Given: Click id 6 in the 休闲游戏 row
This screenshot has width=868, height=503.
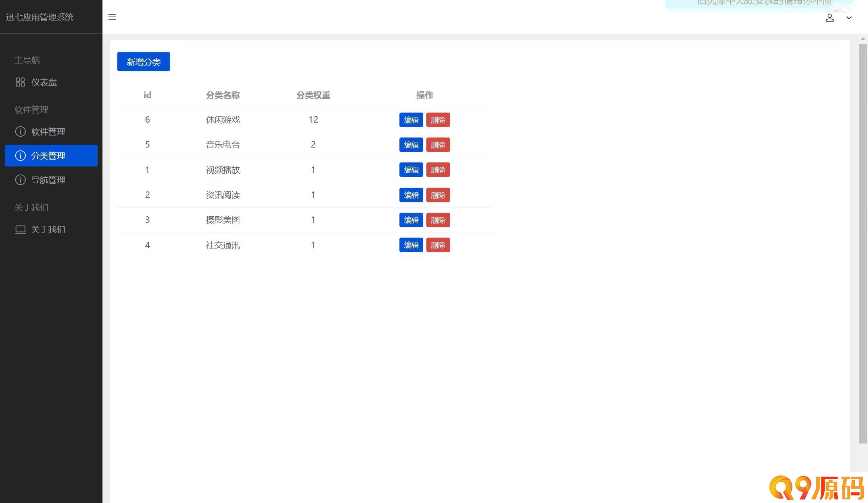Looking at the screenshot, I should pos(147,119).
